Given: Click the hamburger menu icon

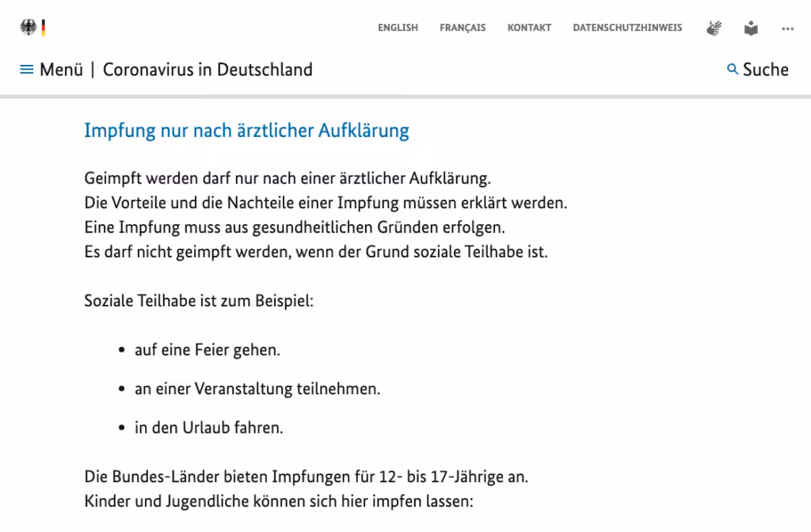Looking at the screenshot, I should [27, 70].
